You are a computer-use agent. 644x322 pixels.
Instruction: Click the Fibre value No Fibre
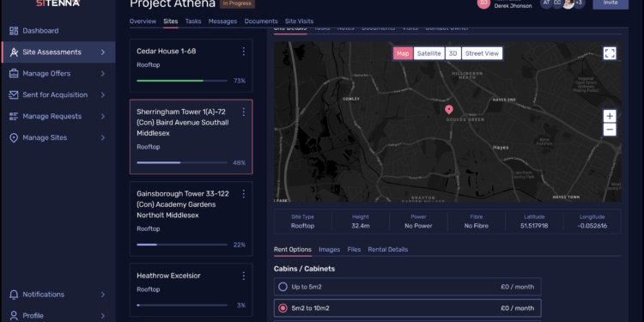pyautogui.click(x=476, y=226)
